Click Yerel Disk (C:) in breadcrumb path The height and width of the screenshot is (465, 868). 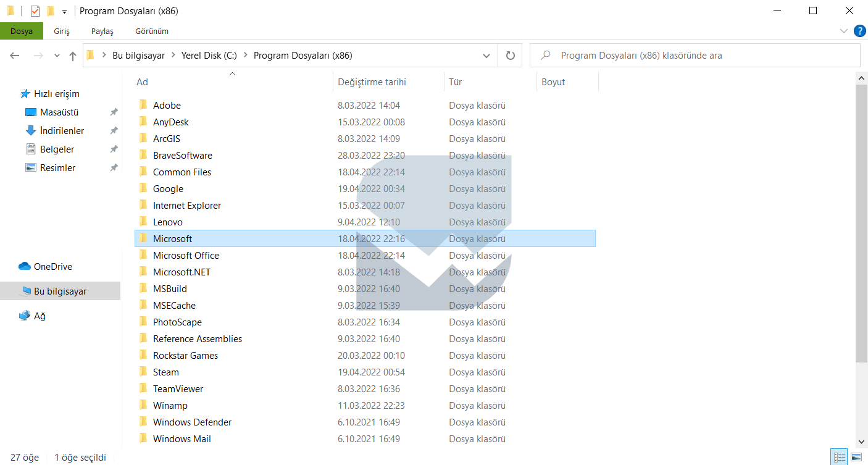(x=209, y=56)
